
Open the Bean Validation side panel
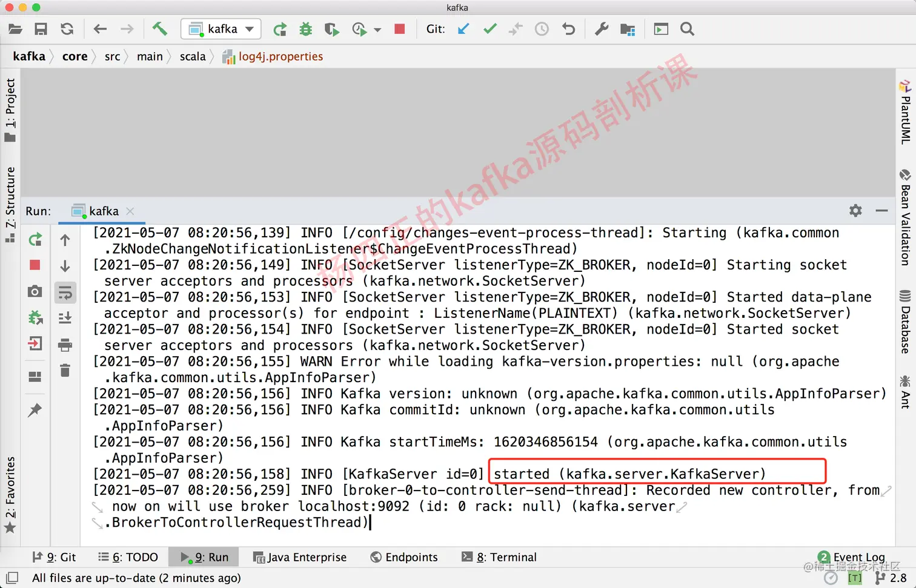pos(905,217)
